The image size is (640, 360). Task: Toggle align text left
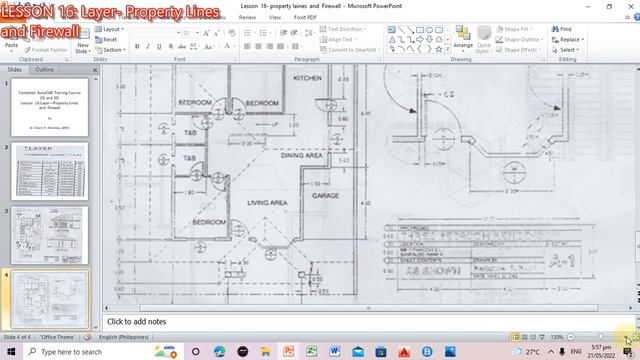(x=247, y=47)
